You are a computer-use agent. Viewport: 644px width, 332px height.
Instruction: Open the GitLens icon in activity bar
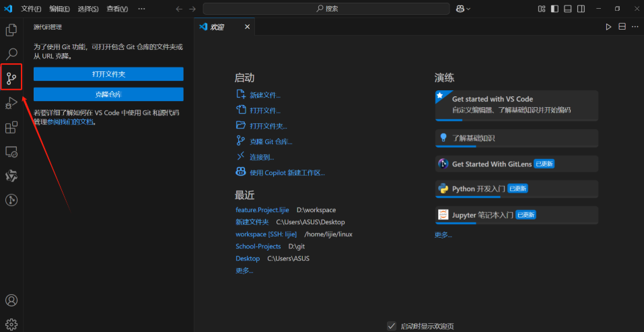click(11, 201)
